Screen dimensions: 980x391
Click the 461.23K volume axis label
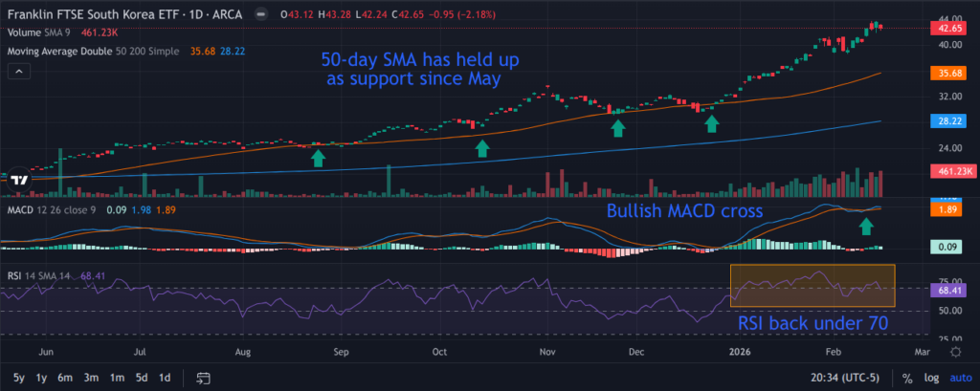point(948,172)
